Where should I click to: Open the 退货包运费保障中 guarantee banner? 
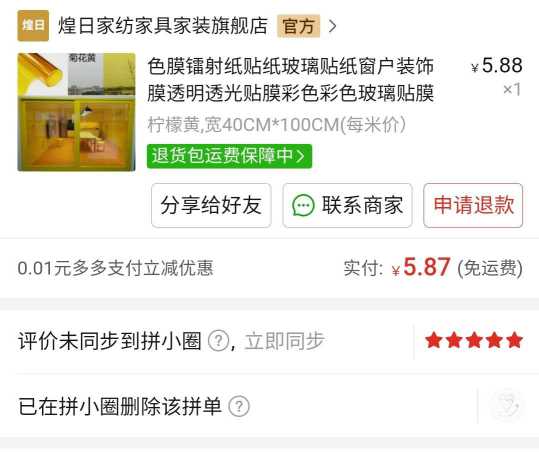[x=229, y=156]
